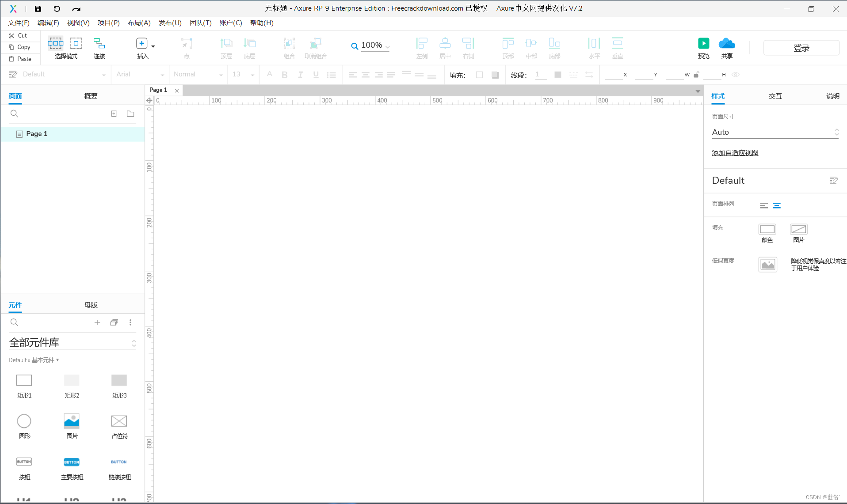847x504 pixels.
Task: Select Page 1 in the pages tree
Action: click(x=73, y=134)
